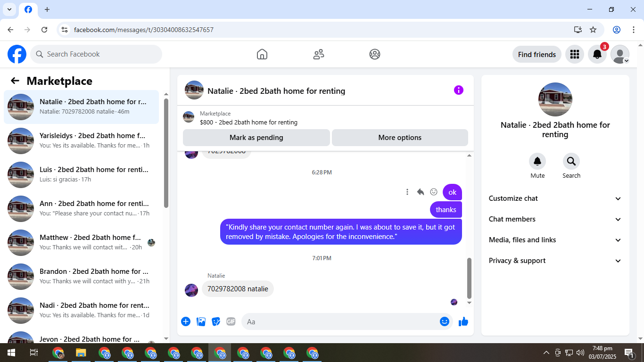Open the account profile avatar menu
Screen dimensions: 644x362
tap(619, 54)
